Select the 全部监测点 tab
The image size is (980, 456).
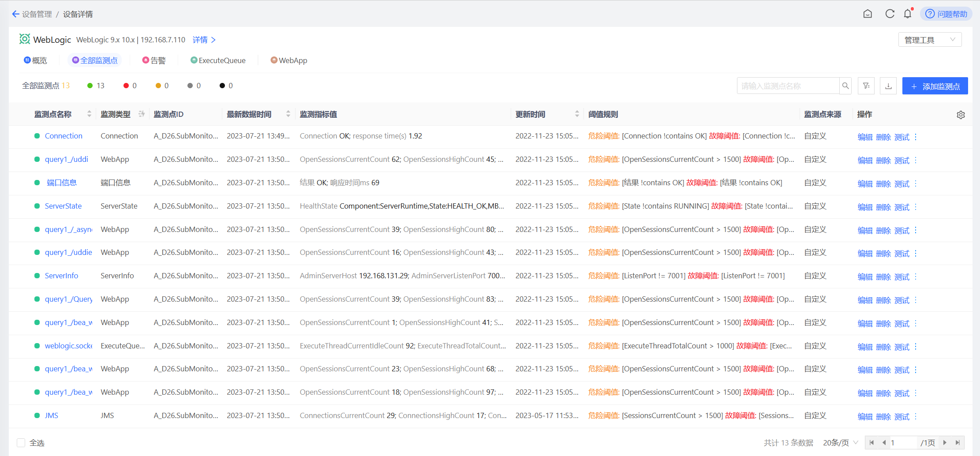[95, 60]
